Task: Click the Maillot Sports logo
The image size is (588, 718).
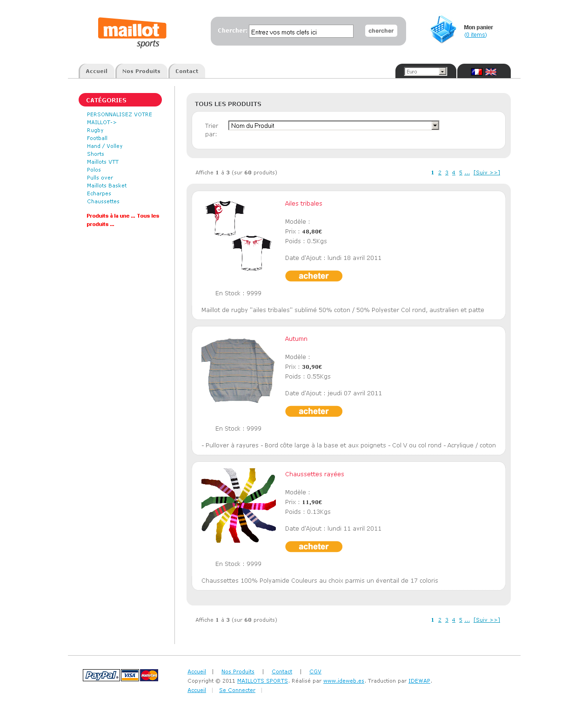Action: click(132, 33)
